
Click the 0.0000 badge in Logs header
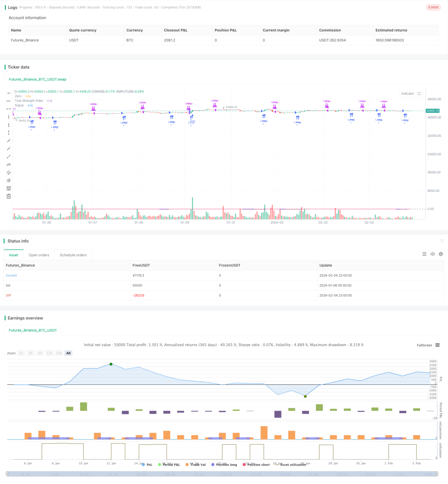(x=433, y=7)
